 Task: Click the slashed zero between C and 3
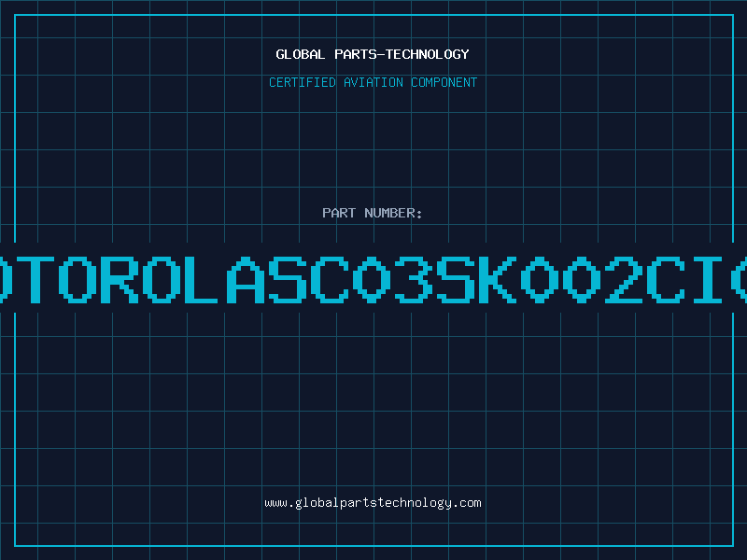372,279
